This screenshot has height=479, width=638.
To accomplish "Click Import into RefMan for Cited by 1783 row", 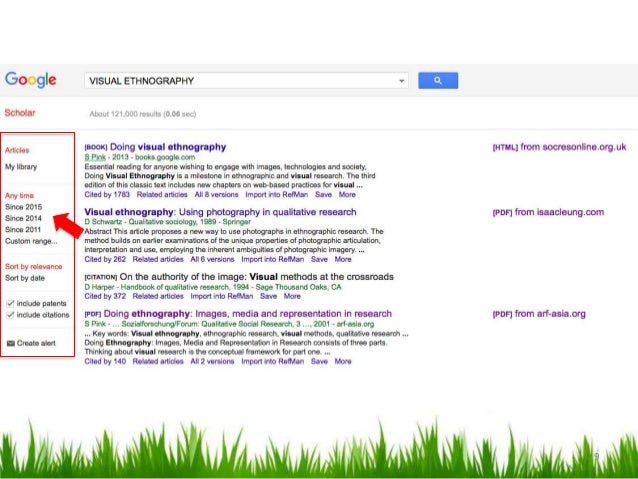I will 277,195.
